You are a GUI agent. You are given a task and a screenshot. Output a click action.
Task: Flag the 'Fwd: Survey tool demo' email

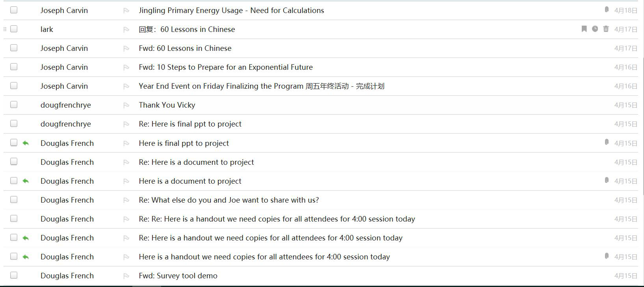pos(126,276)
